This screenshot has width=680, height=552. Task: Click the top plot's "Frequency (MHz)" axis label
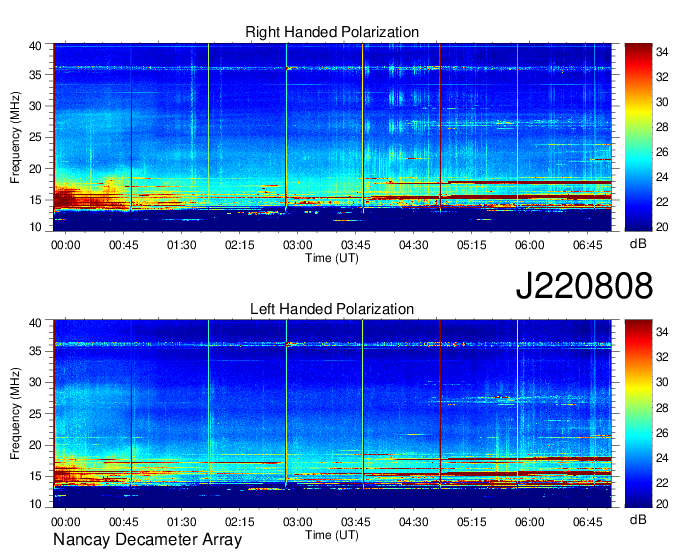point(15,137)
